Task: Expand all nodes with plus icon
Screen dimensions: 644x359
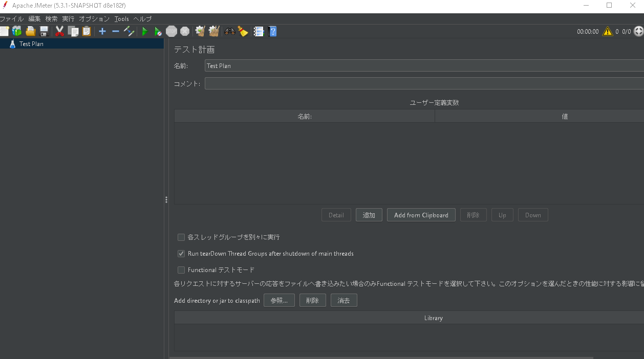Action: (102, 31)
